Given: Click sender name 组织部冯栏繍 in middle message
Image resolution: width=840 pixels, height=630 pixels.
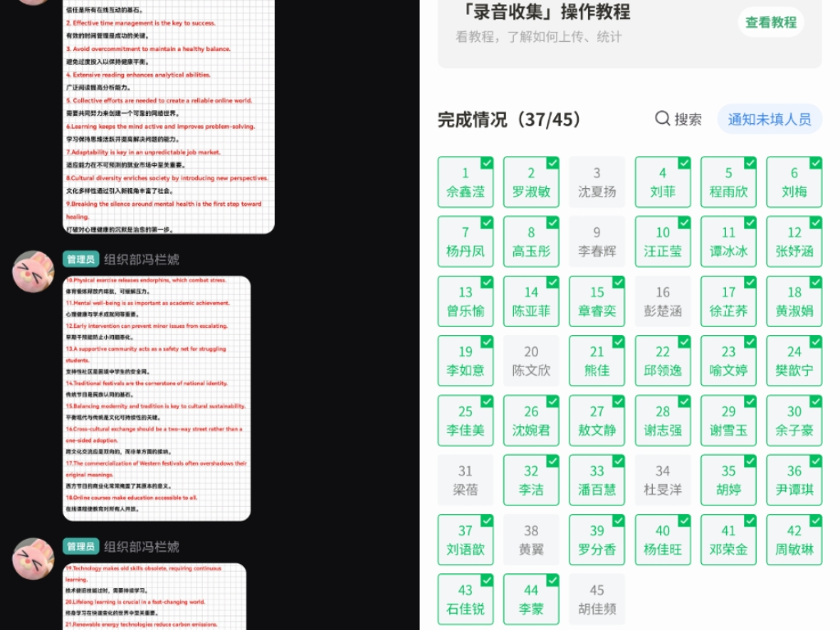Looking at the screenshot, I should tap(141, 260).
